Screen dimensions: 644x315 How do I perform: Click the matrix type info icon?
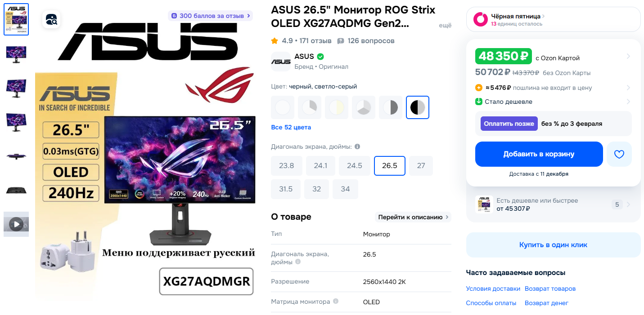pyautogui.click(x=335, y=302)
